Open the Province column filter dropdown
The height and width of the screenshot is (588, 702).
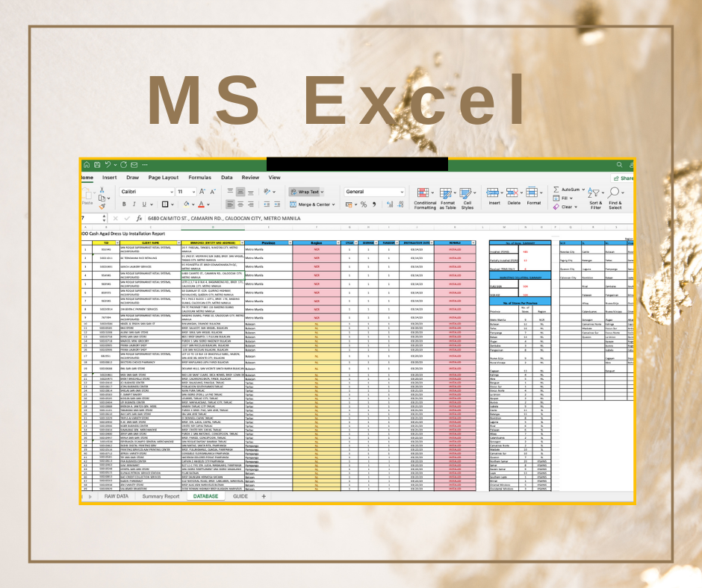[x=290, y=243]
